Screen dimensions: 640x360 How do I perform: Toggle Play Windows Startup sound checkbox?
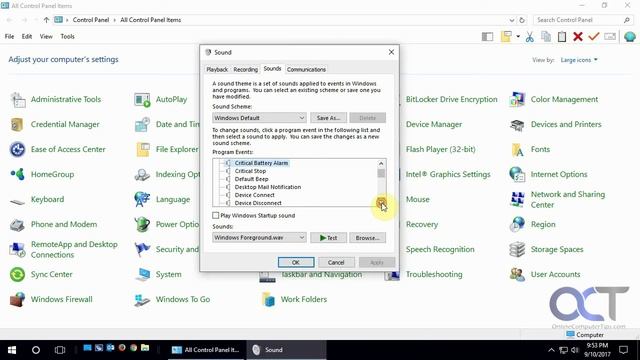(216, 216)
